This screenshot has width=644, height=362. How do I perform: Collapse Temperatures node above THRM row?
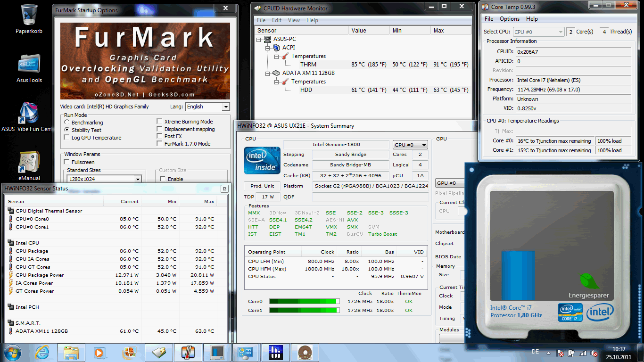coord(277,56)
